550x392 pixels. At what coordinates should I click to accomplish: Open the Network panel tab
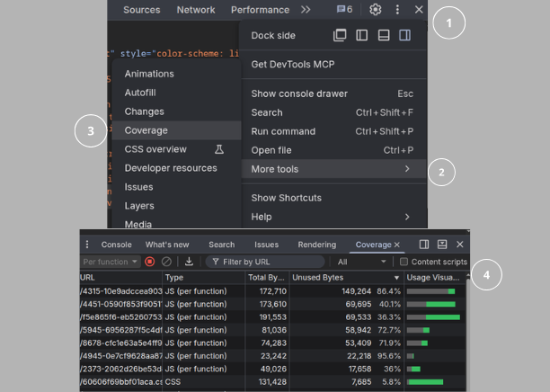click(196, 10)
